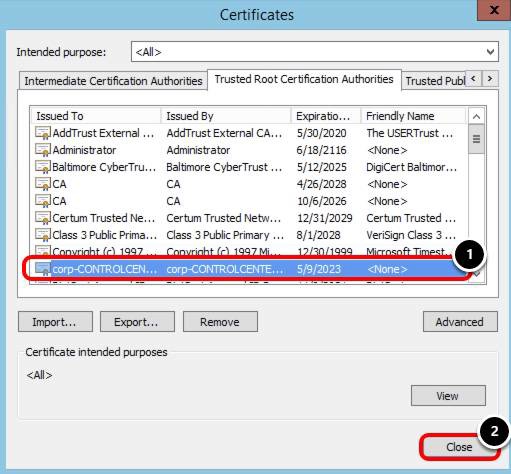Click the Import... button
The image size is (511, 474).
click(x=55, y=322)
